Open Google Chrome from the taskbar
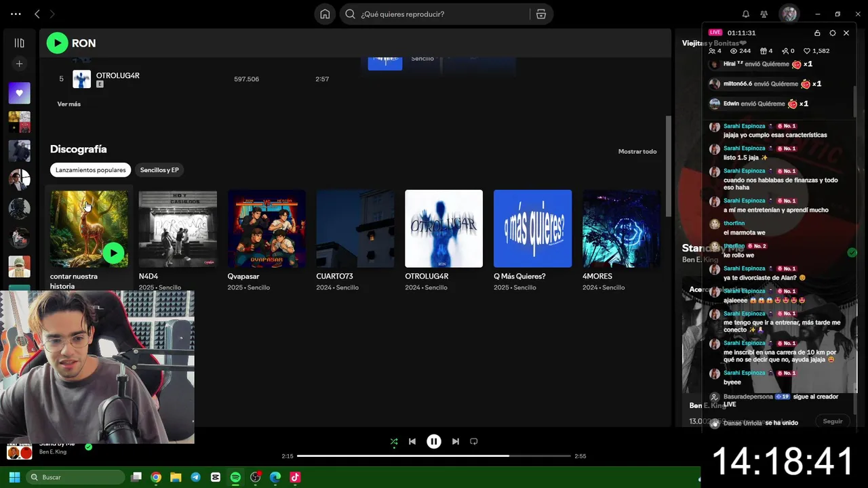This screenshot has height=488, width=868. pyautogui.click(x=156, y=477)
